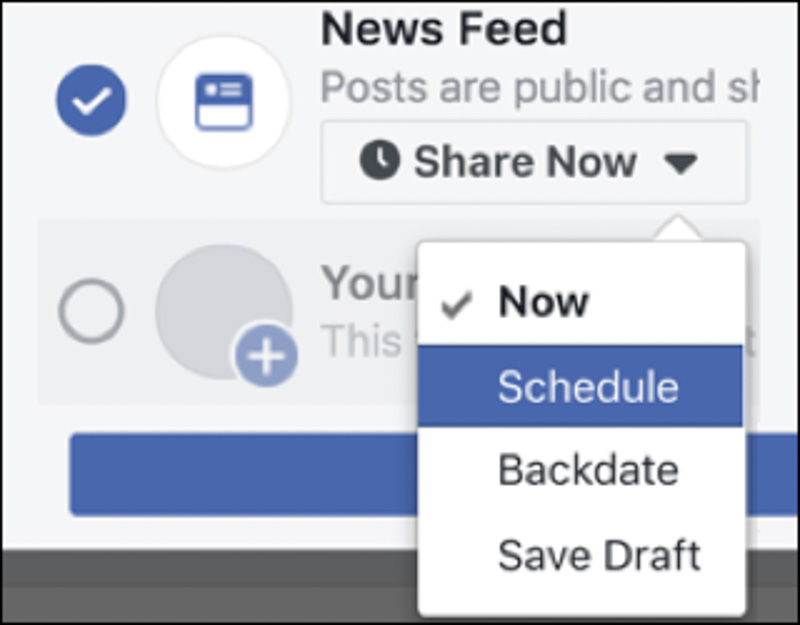The width and height of the screenshot is (800, 625).
Task: Click the greyed 'Your' story label
Action: click(x=367, y=286)
